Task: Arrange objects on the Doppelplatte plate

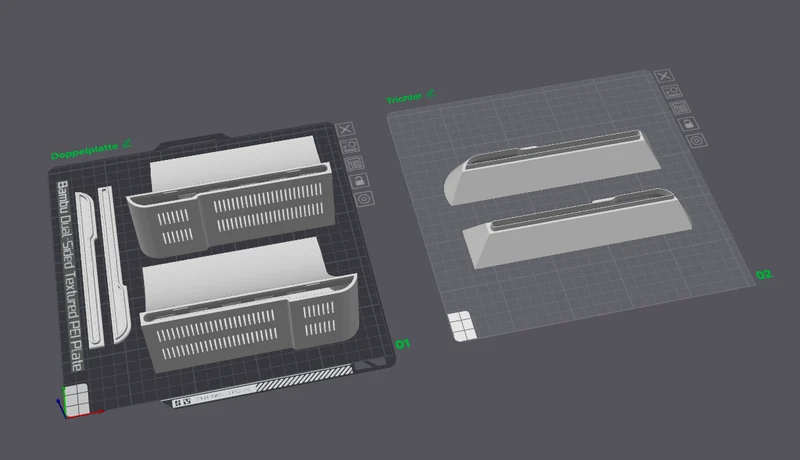Action: (x=355, y=164)
